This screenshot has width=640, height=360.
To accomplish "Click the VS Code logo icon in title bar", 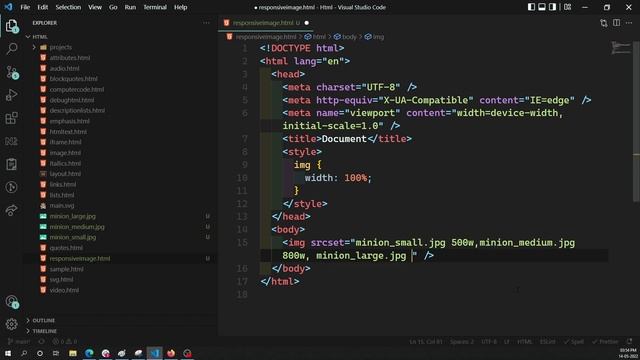I will coord(8,7).
